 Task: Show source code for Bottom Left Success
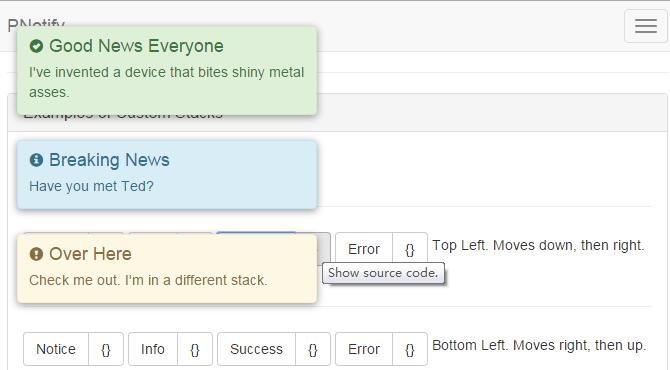313,349
